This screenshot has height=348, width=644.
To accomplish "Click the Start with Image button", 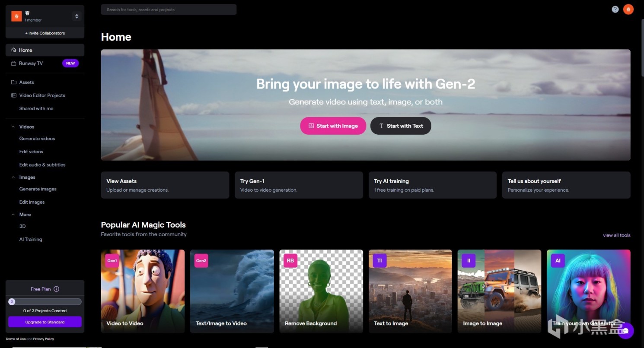I will (x=333, y=126).
